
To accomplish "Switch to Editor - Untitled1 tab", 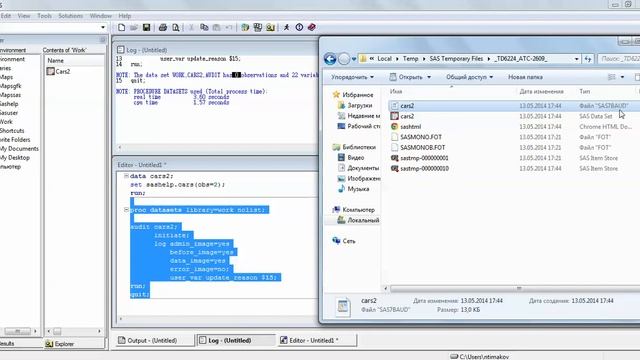I will pos(317,340).
